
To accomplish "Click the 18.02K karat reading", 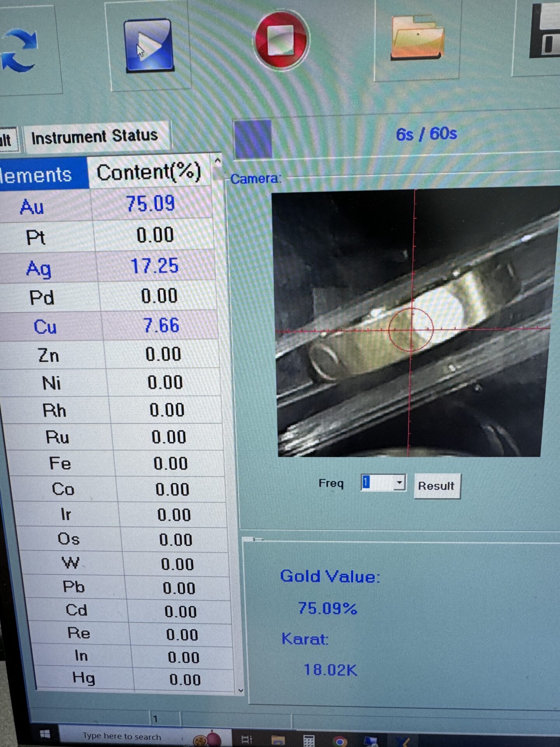I will tap(331, 670).
